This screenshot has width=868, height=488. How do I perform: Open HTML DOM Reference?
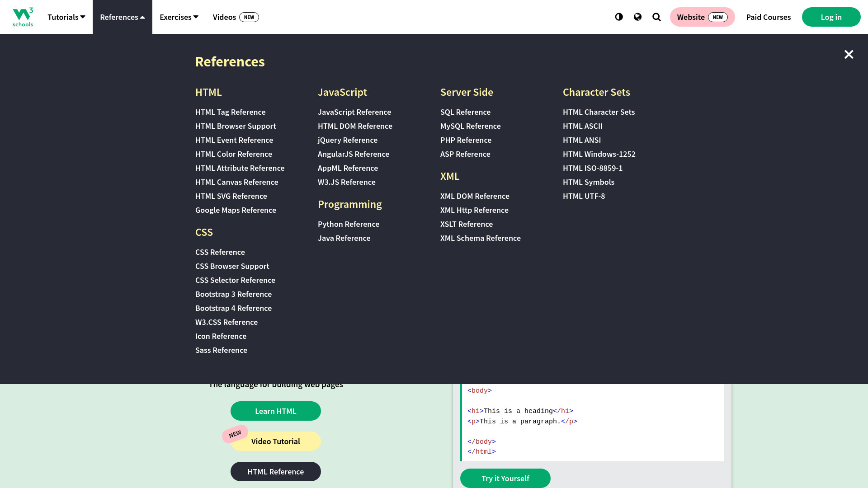click(355, 126)
